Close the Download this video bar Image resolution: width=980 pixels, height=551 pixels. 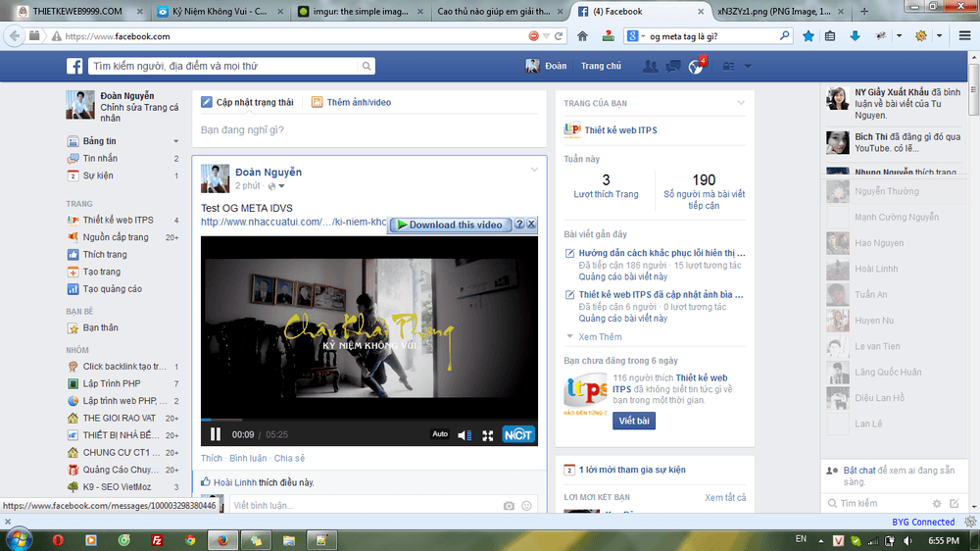[531, 224]
